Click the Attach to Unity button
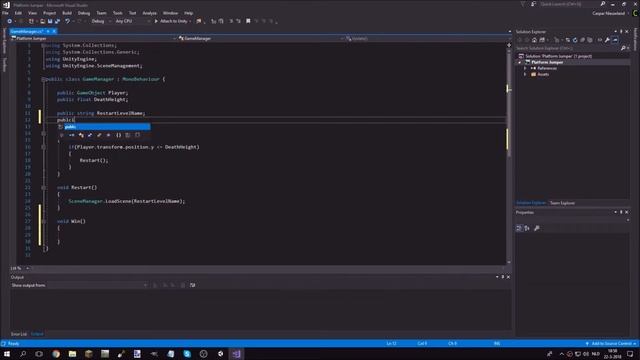 (x=171, y=21)
